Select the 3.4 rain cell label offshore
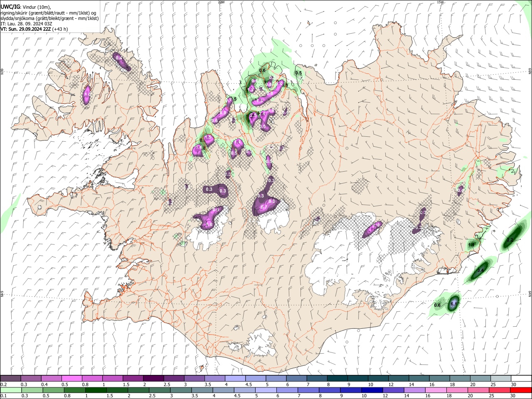Viewport: 532px width, 399px height. [480, 271]
